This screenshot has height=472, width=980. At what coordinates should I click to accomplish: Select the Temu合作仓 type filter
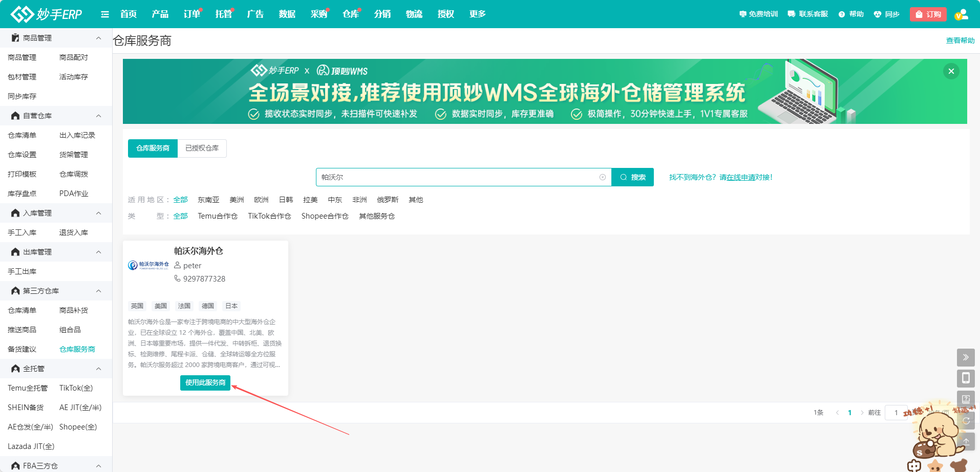[218, 216]
